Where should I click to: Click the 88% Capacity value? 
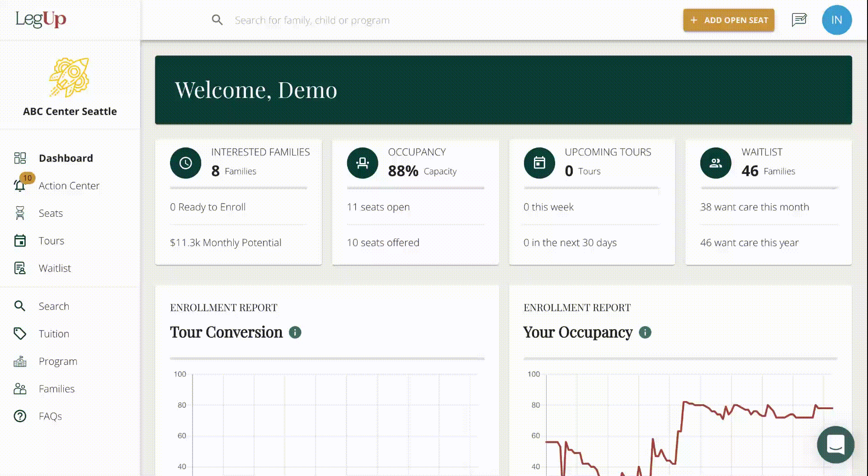pyautogui.click(x=422, y=171)
